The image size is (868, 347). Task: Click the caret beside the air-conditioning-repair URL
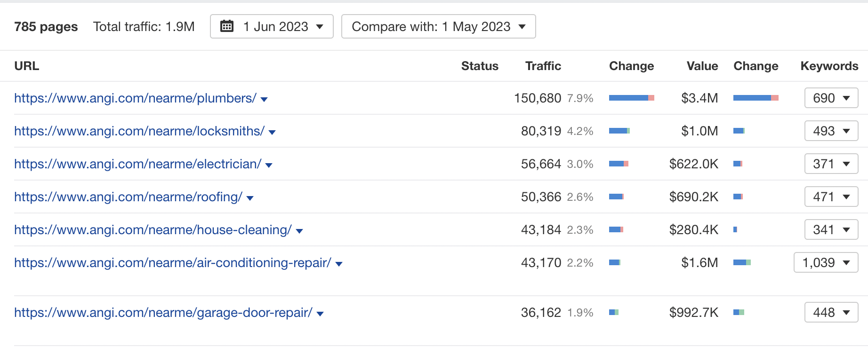[339, 264]
